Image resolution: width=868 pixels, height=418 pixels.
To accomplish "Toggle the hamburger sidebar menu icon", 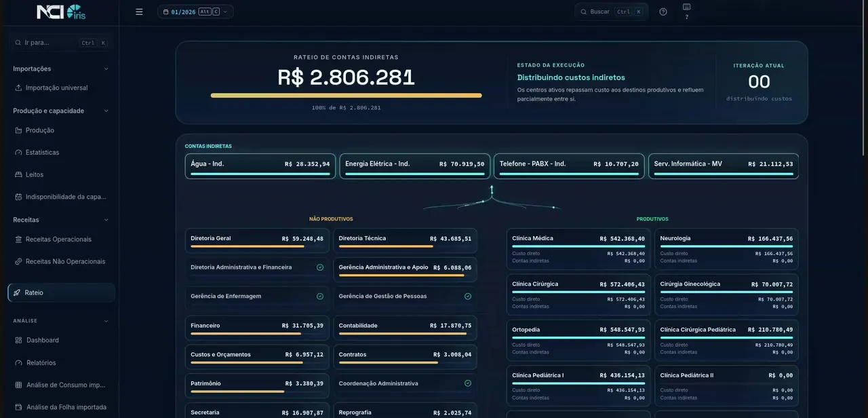I will (x=139, y=12).
